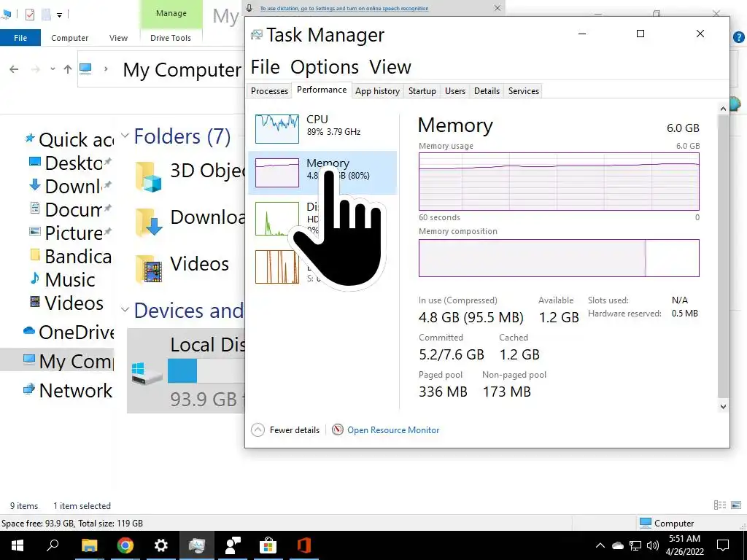The width and height of the screenshot is (747, 560).
Task: Open Computer ribbon tab in File Explorer
Action: pyautogui.click(x=69, y=38)
